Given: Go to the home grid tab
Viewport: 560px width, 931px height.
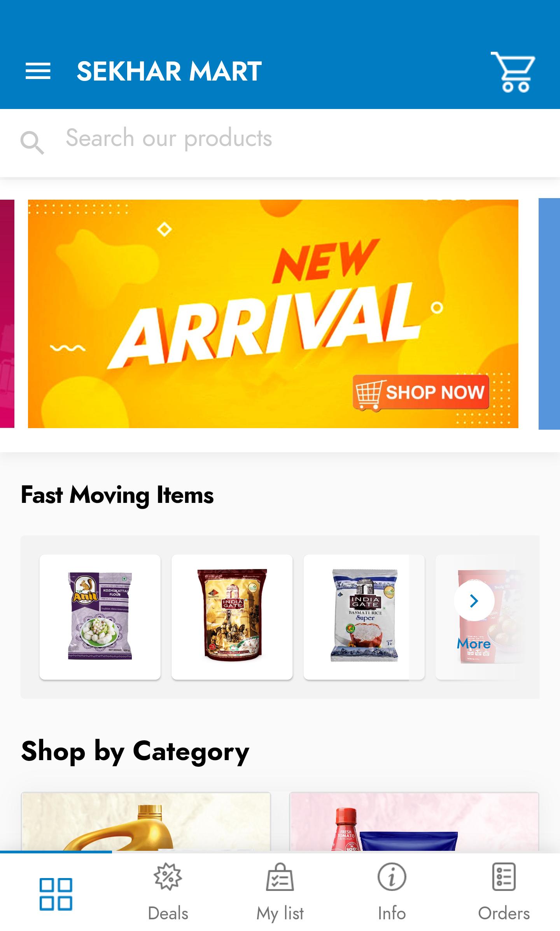Looking at the screenshot, I should pyautogui.click(x=56, y=894).
